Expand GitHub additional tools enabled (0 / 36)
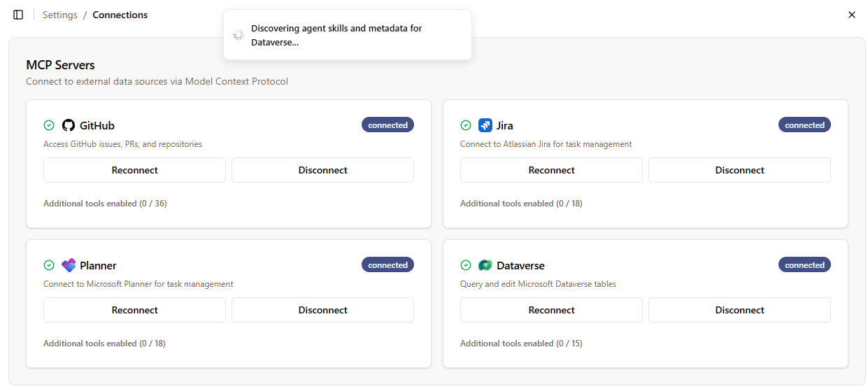 coord(105,204)
